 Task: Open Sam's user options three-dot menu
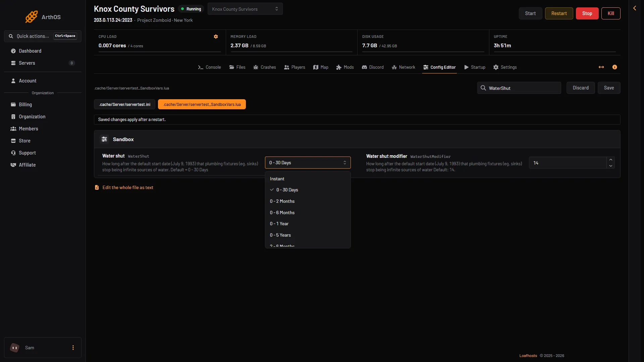pos(73,348)
